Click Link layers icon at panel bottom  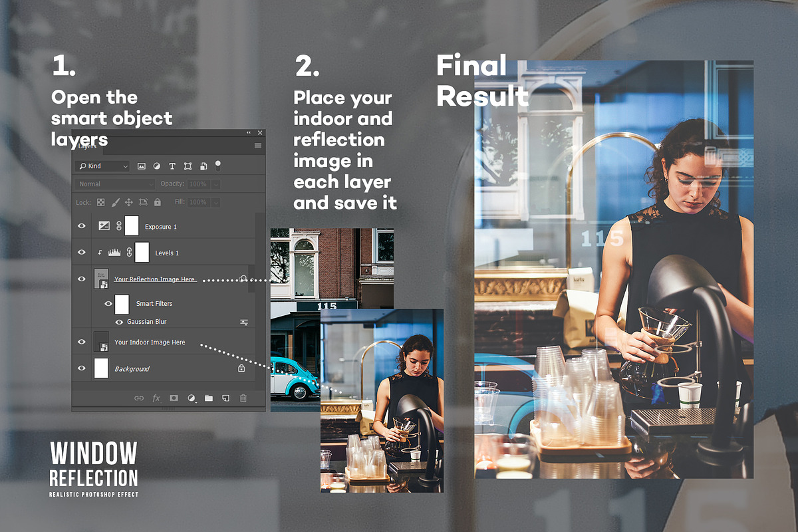click(139, 398)
